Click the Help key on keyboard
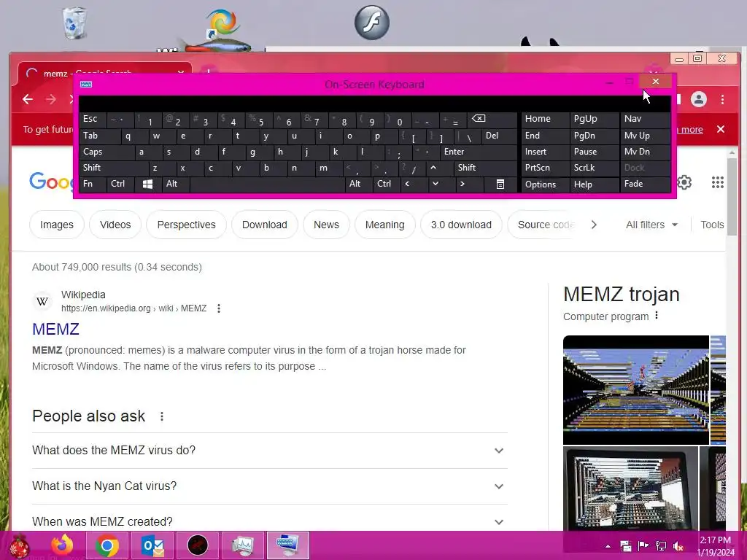Viewport: 747px width, 560px height. pyautogui.click(x=594, y=184)
